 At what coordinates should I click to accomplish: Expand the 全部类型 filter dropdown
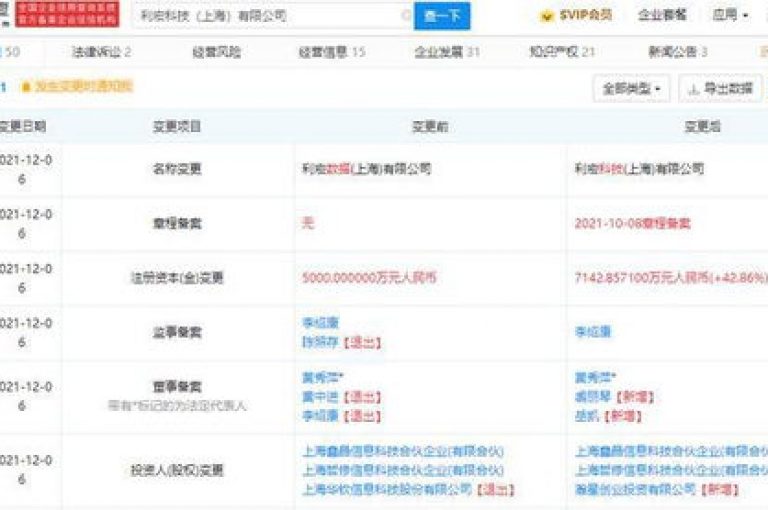pos(631,89)
